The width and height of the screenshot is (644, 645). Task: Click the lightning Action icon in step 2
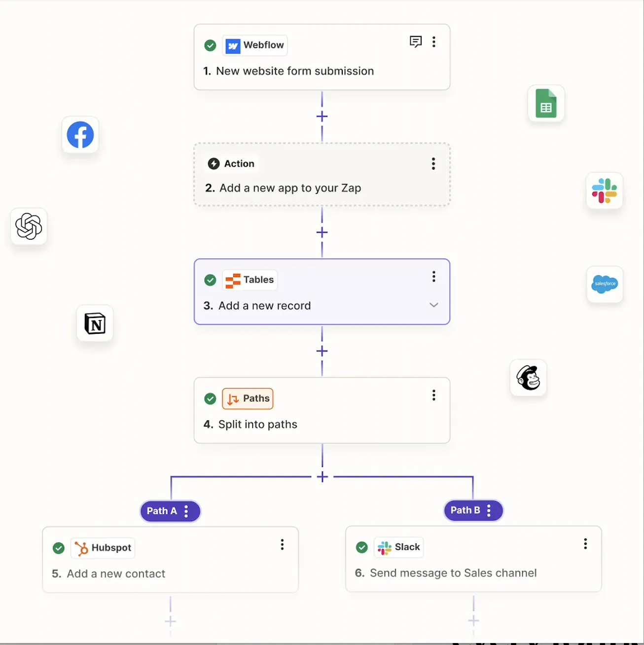[x=214, y=164]
